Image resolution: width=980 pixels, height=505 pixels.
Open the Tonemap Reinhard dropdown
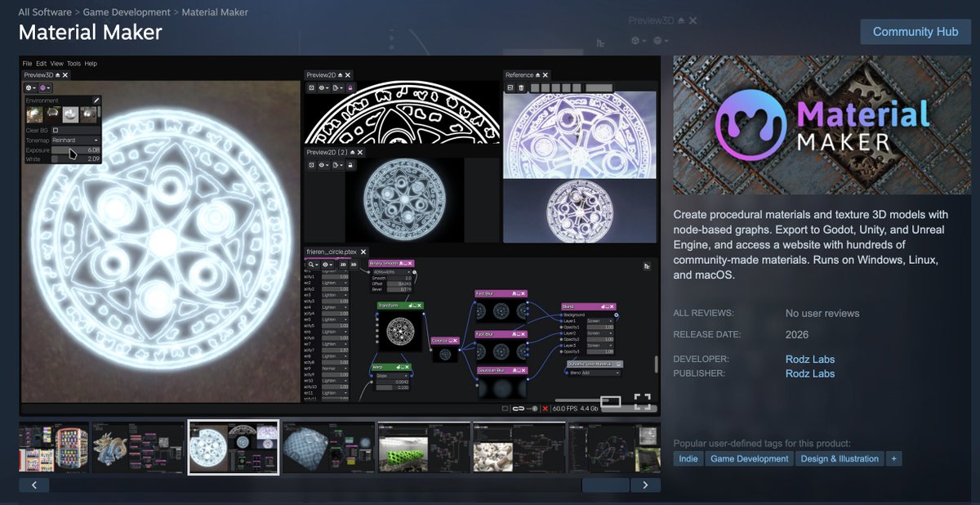tap(75, 140)
